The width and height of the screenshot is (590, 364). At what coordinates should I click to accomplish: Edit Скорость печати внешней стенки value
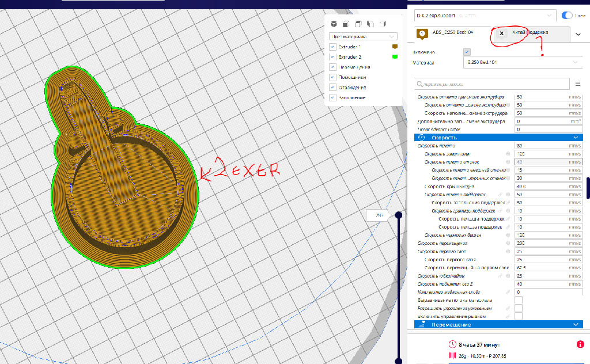tap(549, 170)
